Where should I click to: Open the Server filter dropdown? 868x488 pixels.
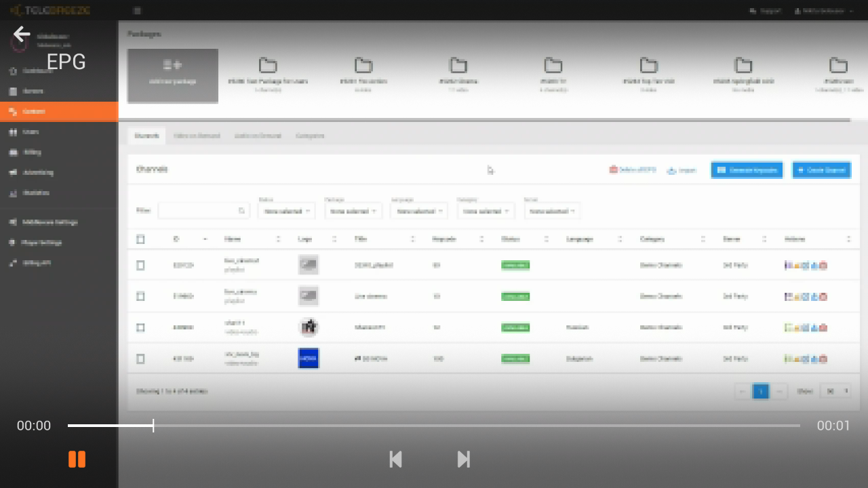(x=551, y=211)
